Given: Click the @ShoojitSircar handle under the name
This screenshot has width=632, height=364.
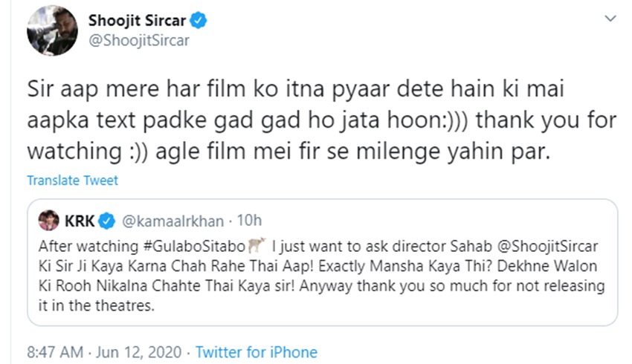Looking at the screenshot, I should tap(139, 41).
